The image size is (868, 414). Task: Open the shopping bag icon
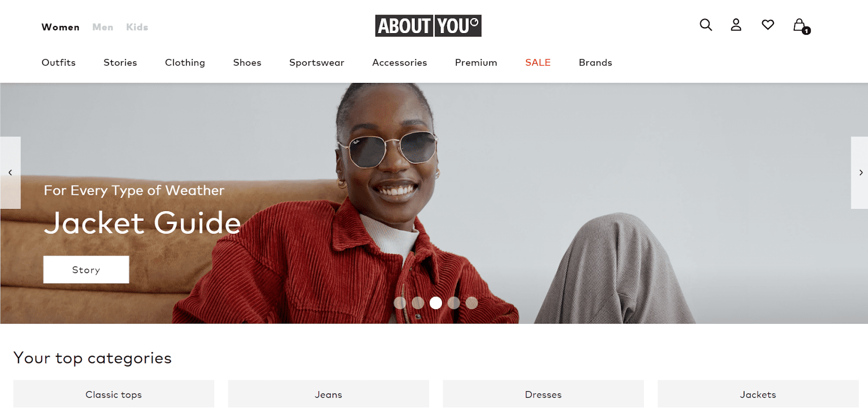pyautogui.click(x=801, y=26)
